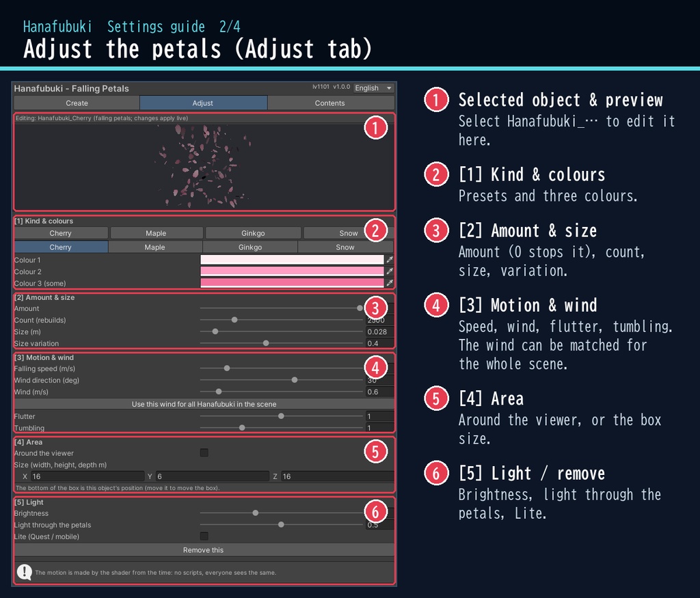Viewport: 700px width, 598px height.
Task: Switch to the Create tab
Action: (x=77, y=103)
